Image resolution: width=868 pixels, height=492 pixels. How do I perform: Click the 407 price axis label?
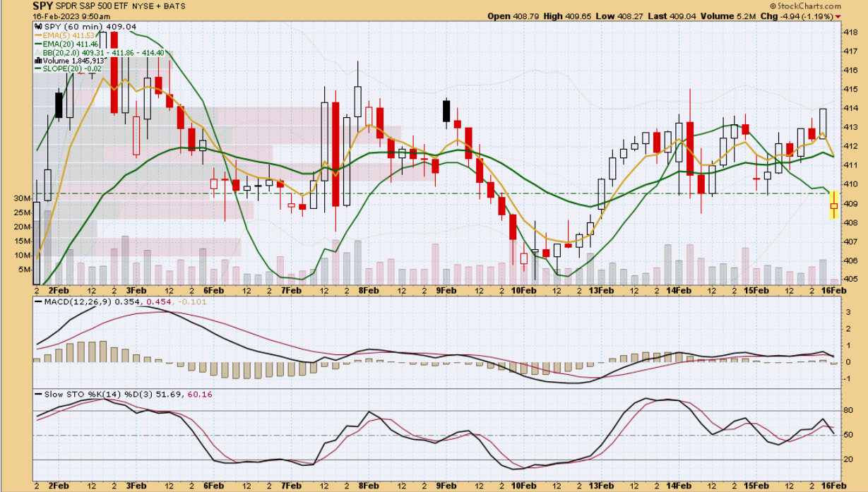(x=850, y=241)
